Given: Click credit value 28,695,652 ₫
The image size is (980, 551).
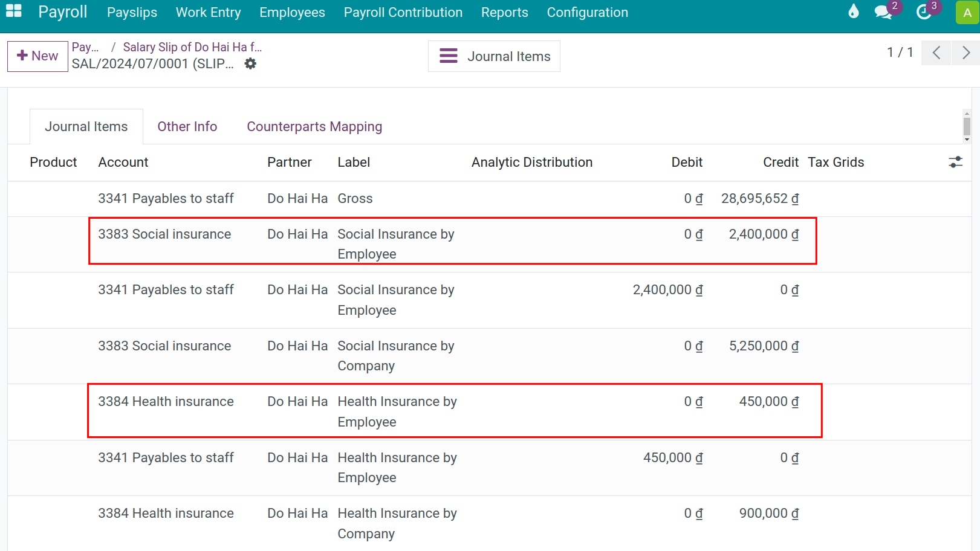Looking at the screenshot, I should (x=760, y=198).
